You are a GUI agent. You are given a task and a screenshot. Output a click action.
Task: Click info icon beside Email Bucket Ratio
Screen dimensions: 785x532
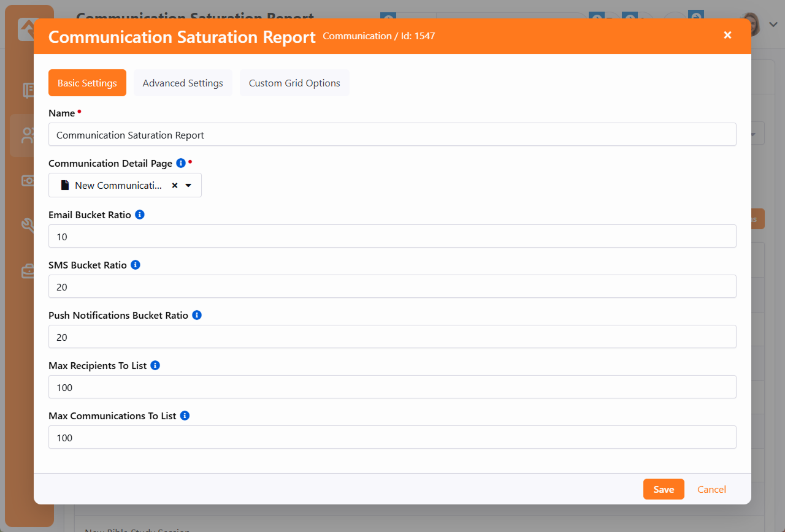pyautogui.click(x=140, y=215)
